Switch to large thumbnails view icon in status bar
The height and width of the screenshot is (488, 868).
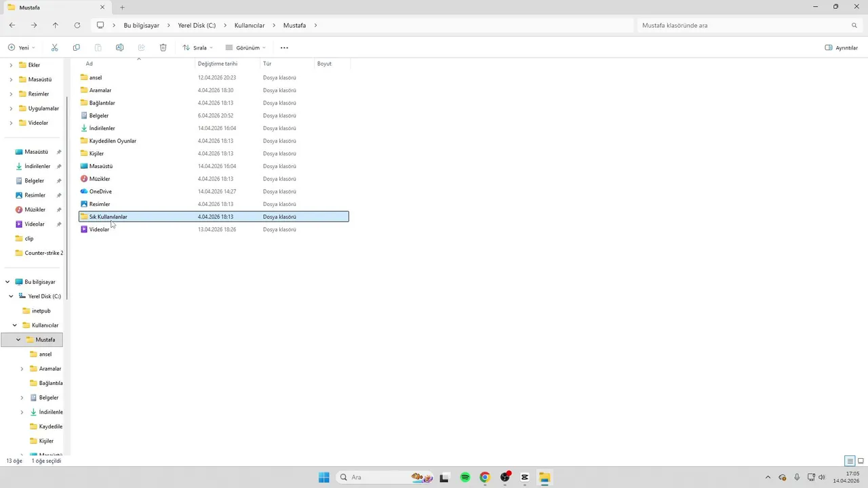861,461
